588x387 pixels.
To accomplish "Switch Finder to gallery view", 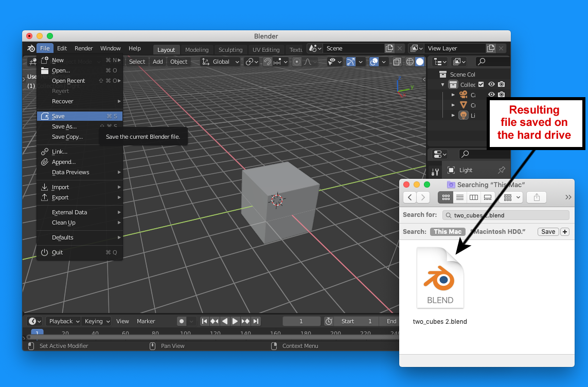I will 488,197.
